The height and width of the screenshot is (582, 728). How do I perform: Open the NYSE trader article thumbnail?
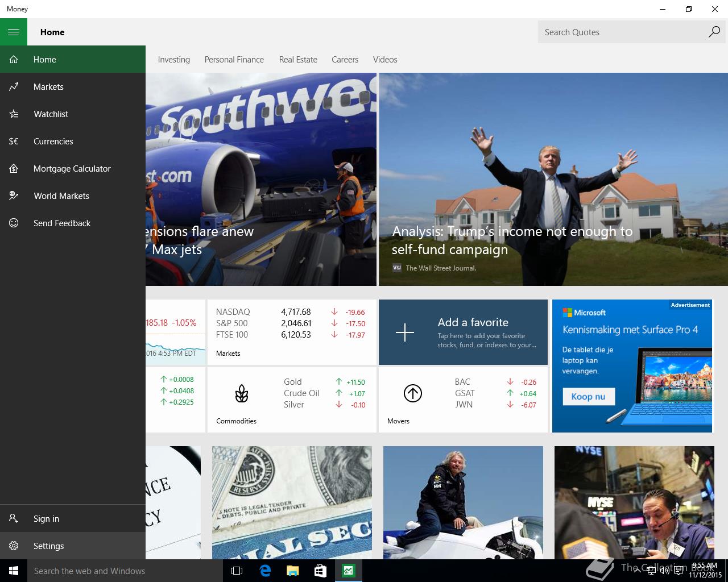[634, 502]
